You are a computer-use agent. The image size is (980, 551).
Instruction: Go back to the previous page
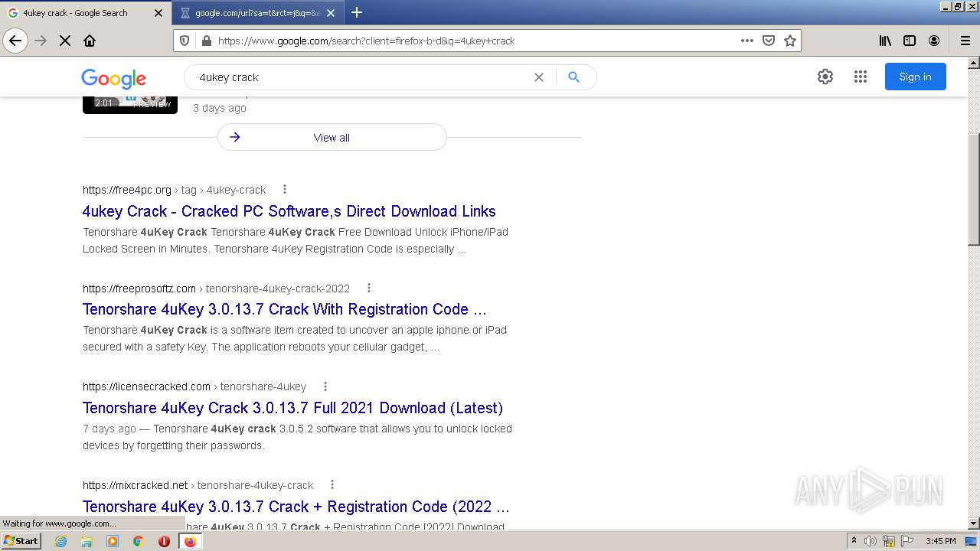15,41
